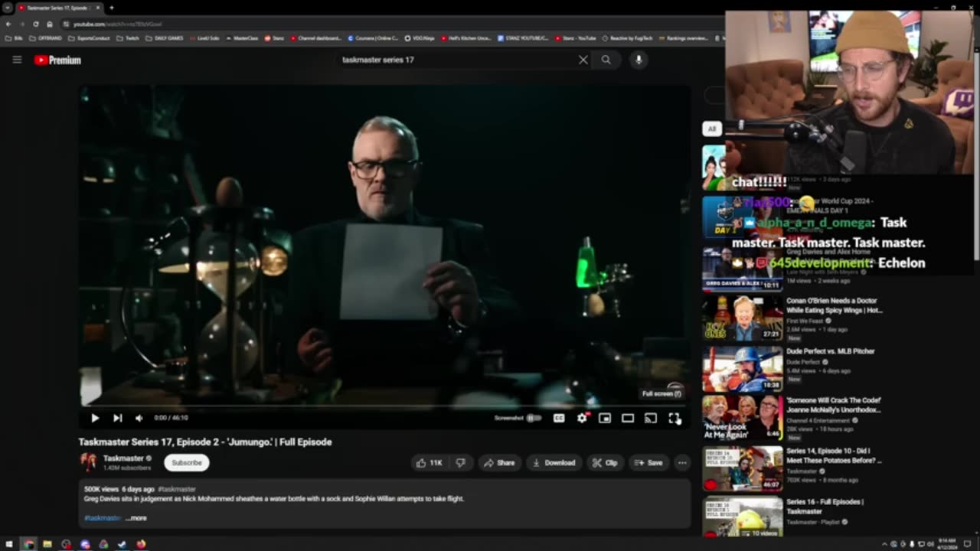Click the Screenshot player button
This screenshot has width=980, height=551.
[x=508, y=418]
